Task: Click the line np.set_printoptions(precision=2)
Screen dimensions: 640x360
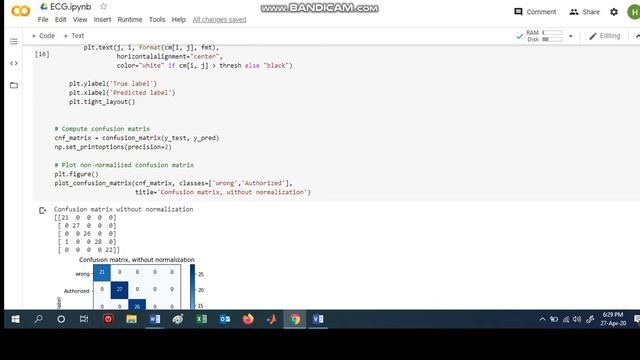Action: (x=113, y=147)
